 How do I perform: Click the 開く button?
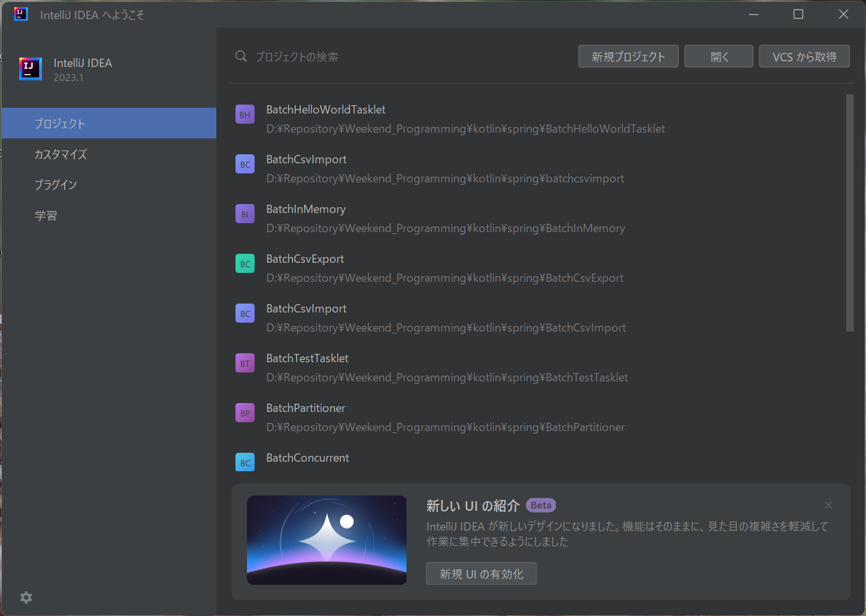coord(719,56)
